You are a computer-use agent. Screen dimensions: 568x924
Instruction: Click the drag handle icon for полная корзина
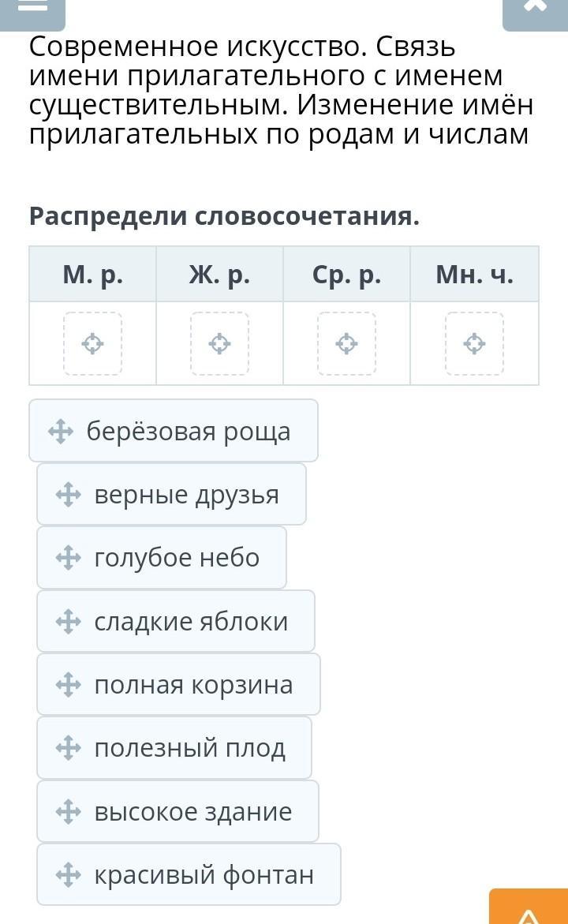pyautogui.click(x=69, y=685)
